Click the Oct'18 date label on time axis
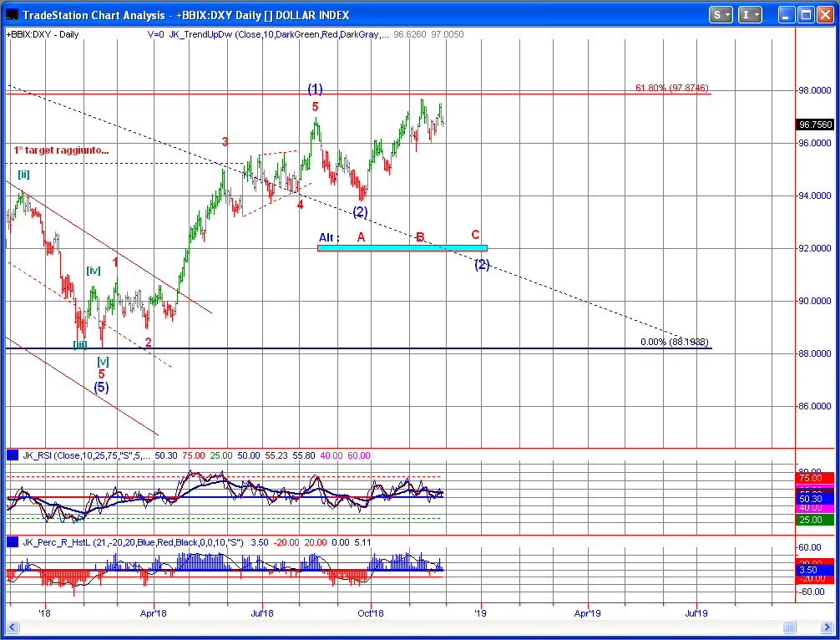Image resolution: width=840 pixels, height=640 pixels. click(x=371, y=612)
